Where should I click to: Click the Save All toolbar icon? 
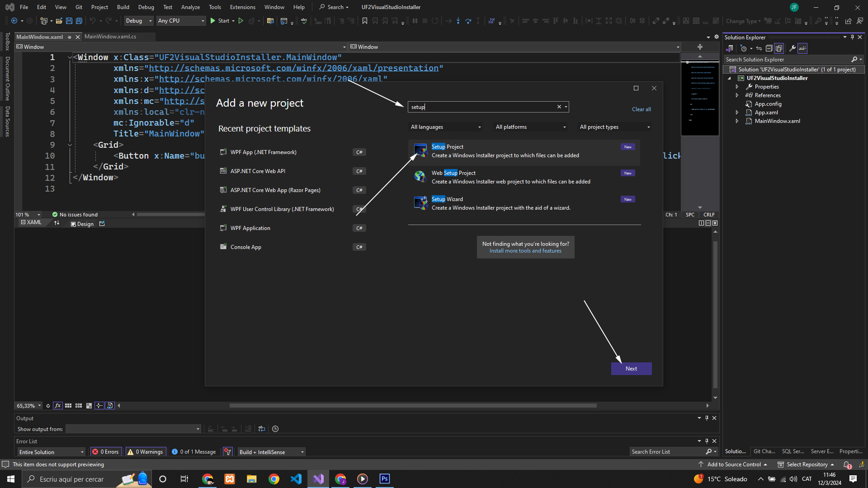[x=79, y=21]
